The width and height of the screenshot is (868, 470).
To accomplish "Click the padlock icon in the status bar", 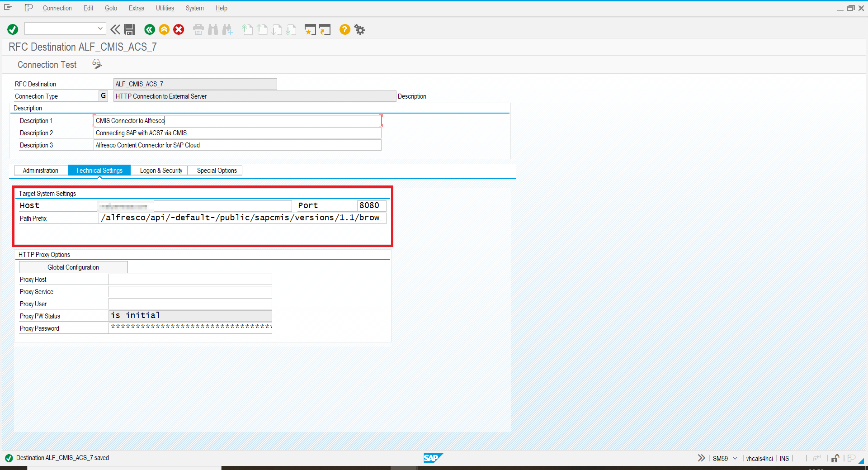I will coord(835,458).
